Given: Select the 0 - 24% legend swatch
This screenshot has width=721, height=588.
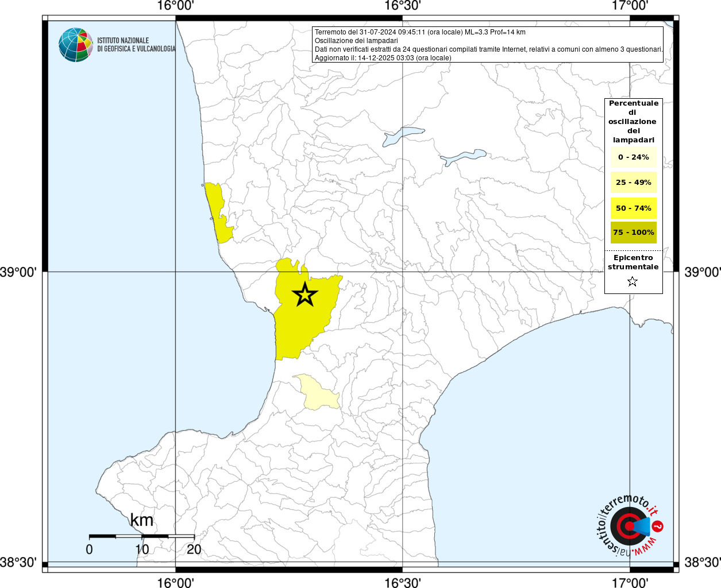Looking at the screenshot, I should (x=633, y=157).
